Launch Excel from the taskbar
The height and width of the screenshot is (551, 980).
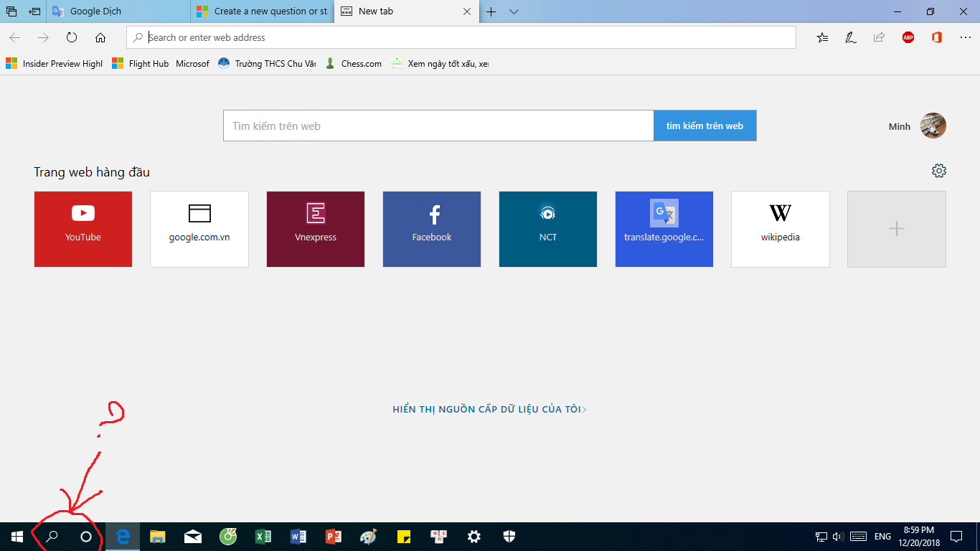[x=263, y=537]
